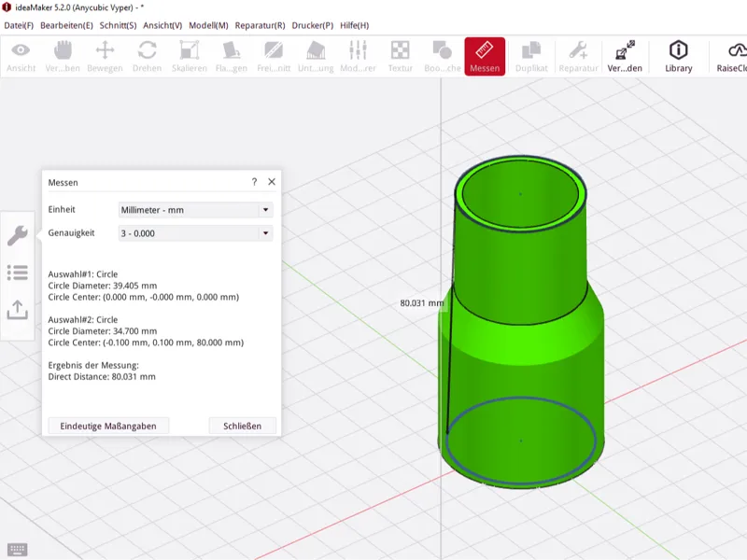
Task: Open the on-screen keyboard icon
Action: (x=18, y=550)
